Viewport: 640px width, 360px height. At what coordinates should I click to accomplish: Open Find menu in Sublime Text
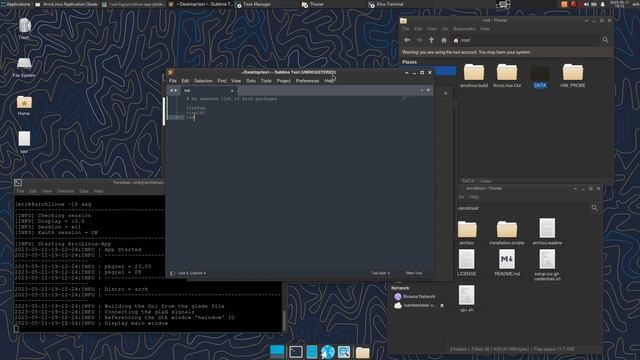[x=222, y=81]
